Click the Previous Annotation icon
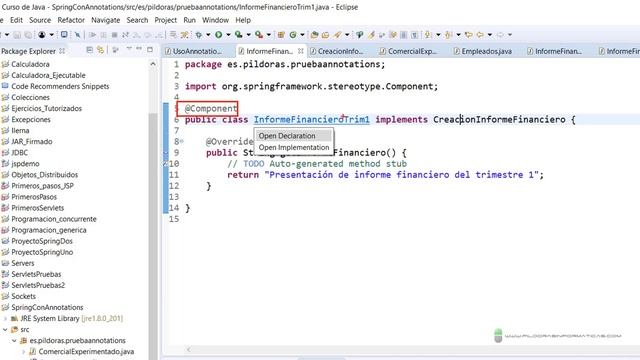The width and height of the screenshot is (640, 360). [448, 35]
